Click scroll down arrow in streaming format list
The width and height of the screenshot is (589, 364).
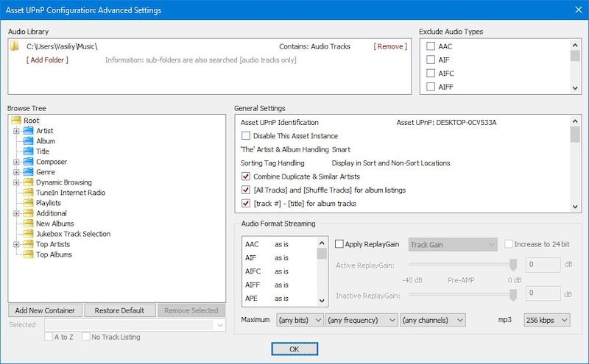tap(322, 301)
